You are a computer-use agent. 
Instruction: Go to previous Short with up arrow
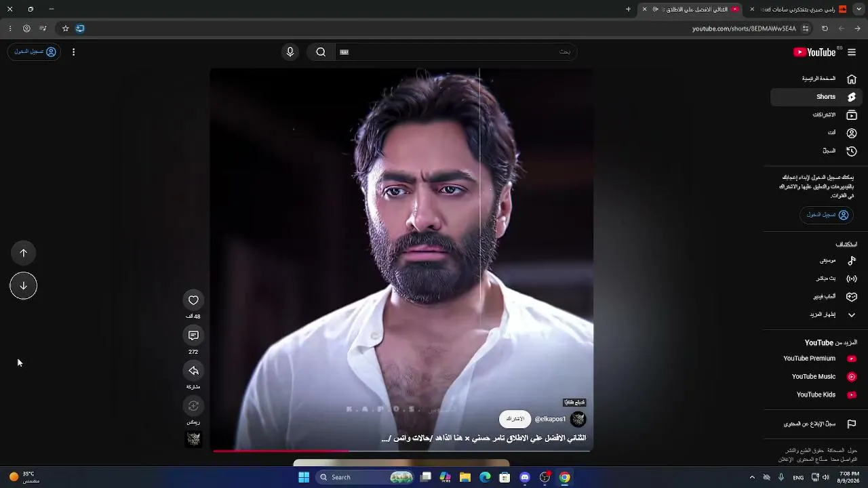coord(23,253)
